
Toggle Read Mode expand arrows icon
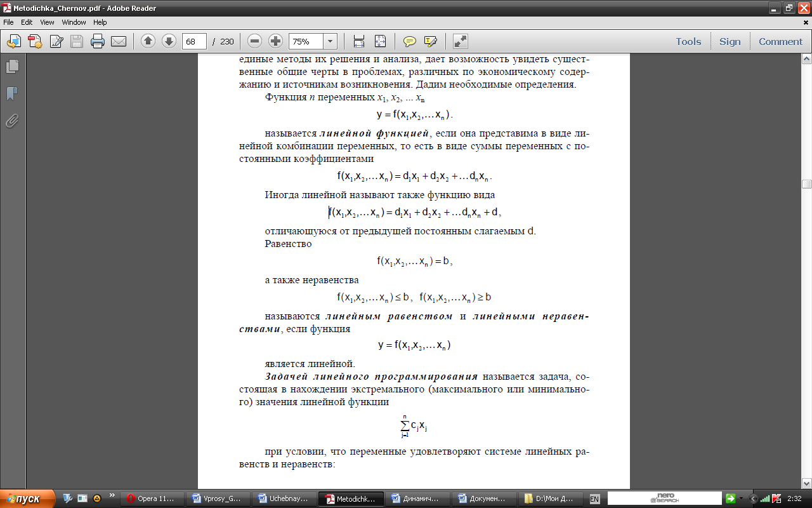461,41
